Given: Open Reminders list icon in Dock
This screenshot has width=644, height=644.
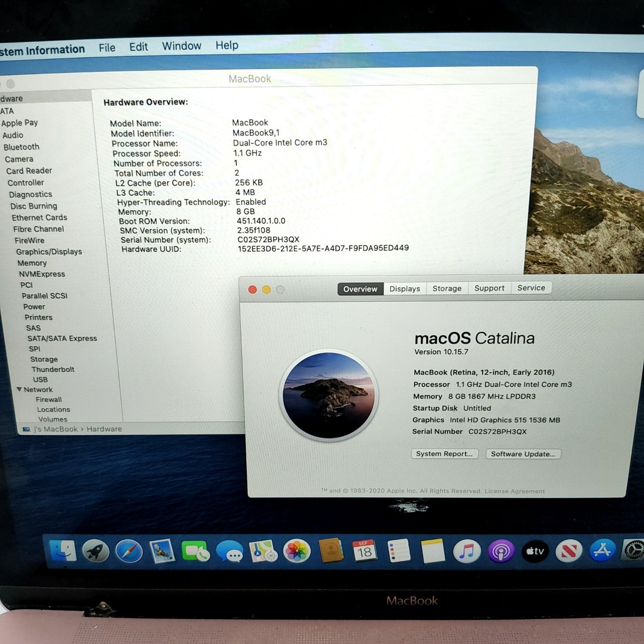Looking at the screenshot, I should tap(399, 550).
